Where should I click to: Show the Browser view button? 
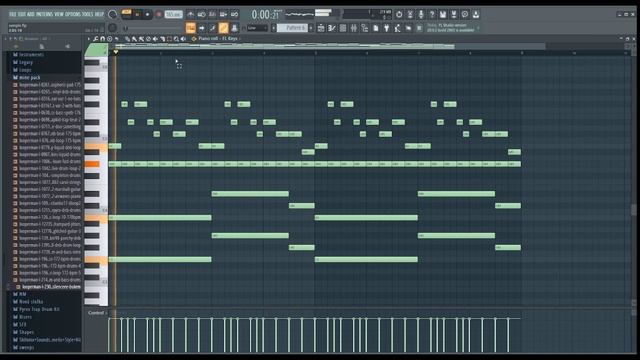(364, 28)
